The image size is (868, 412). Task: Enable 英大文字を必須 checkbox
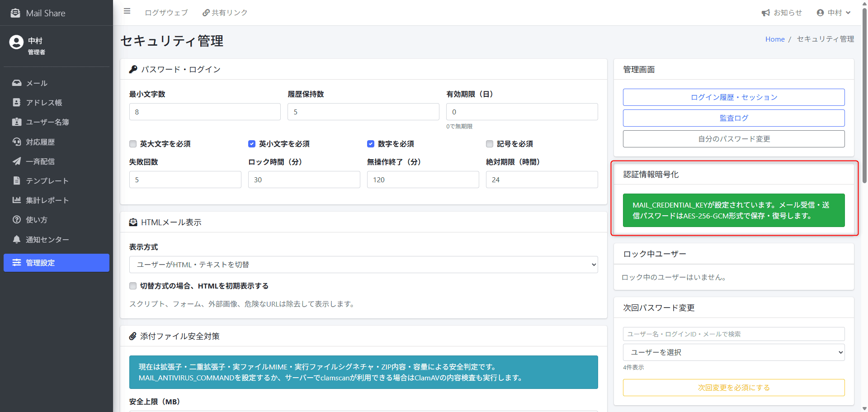pyautogui.click(x=133, y=144)
